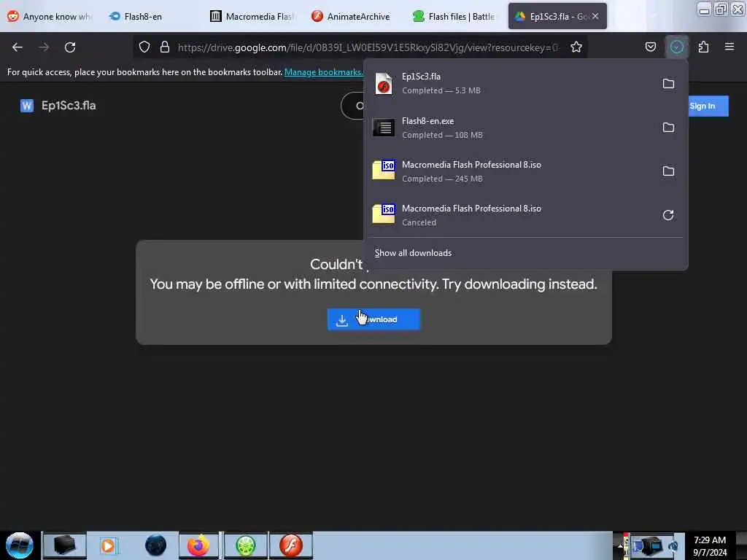Open the extensions puzzle icon

click(x=703, y=47)
